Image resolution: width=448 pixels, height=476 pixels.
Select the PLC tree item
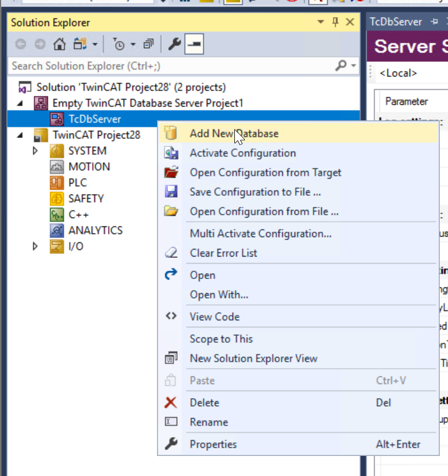tap(78, 182)
